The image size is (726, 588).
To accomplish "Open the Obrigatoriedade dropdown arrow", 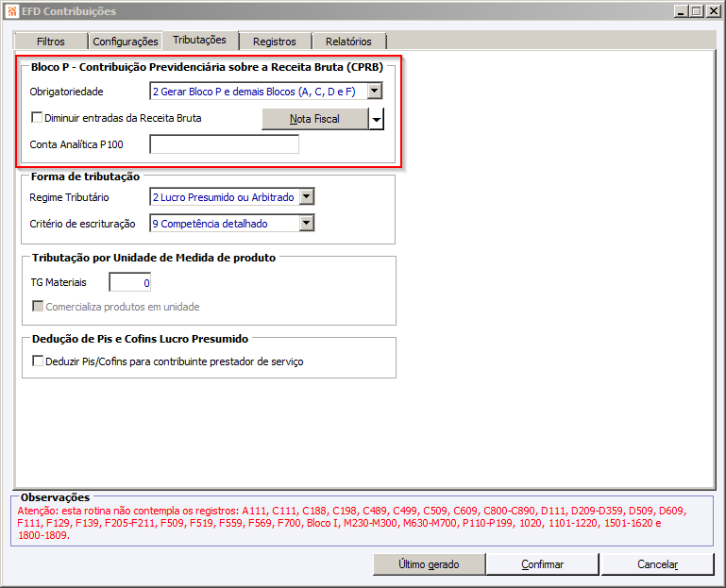I will click(375, 91).
